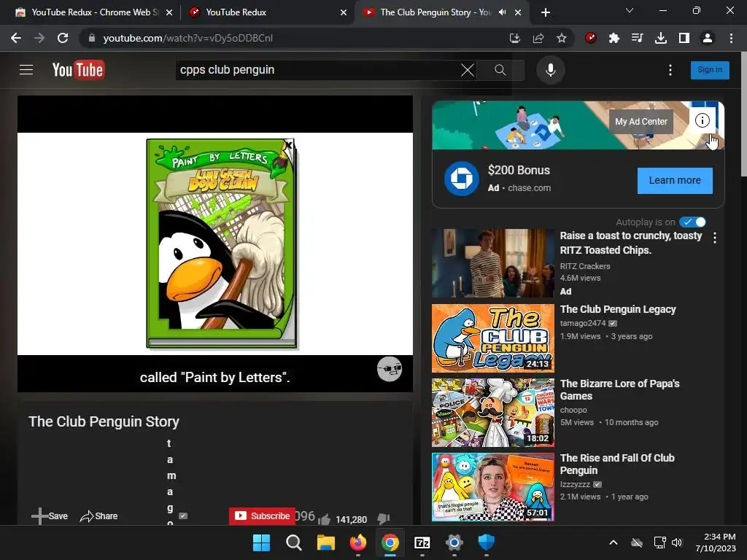
Task: Install app icon in address bar
Action: (514, 38)
